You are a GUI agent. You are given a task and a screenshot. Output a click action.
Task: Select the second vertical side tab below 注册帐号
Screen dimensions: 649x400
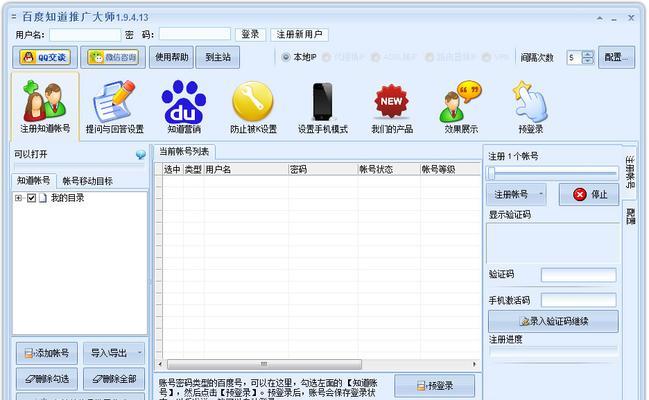630,216
